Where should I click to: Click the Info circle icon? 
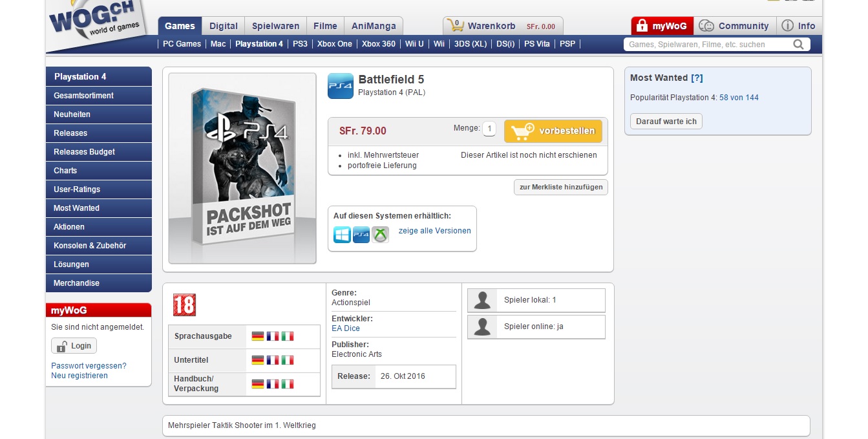tap(787, 26)
